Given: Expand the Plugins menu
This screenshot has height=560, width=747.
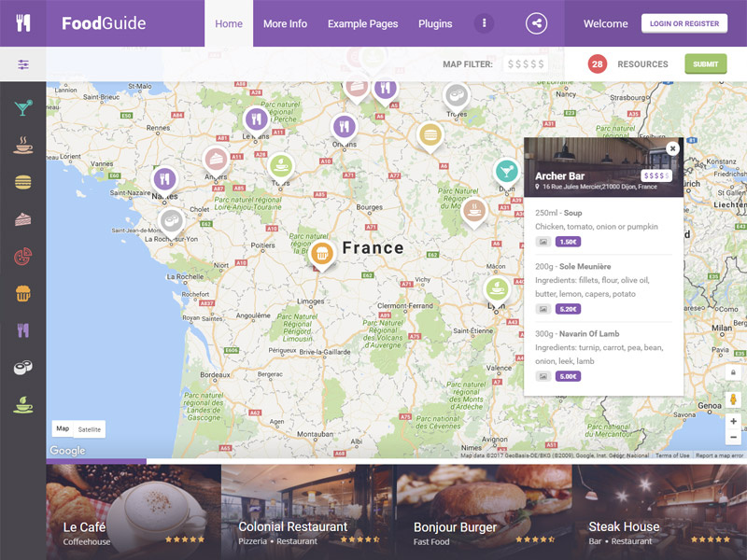Looking at the screenshot, I should [435, 24].
